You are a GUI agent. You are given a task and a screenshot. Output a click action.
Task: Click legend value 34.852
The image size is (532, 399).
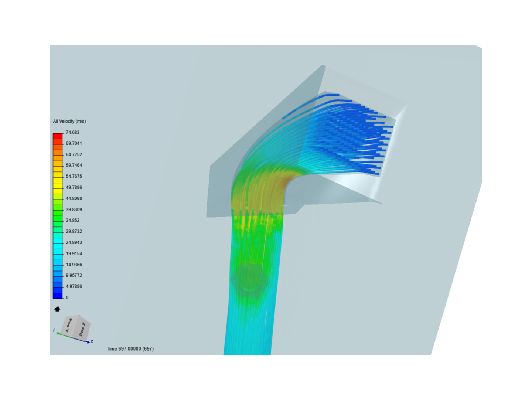[x=73, y=220]
